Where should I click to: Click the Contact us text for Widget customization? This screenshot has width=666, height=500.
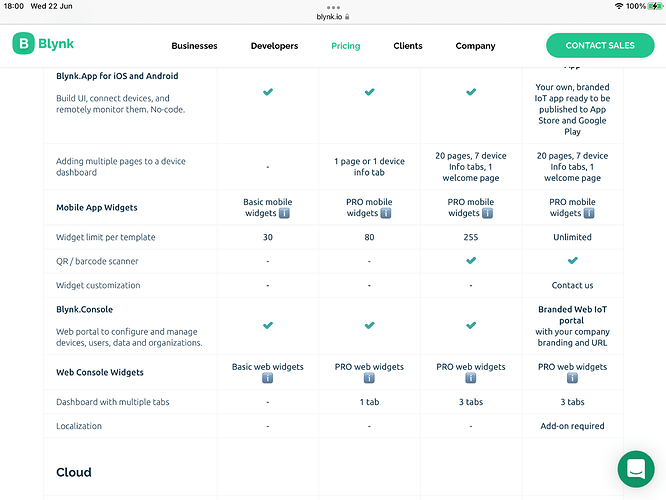(572, 285)
